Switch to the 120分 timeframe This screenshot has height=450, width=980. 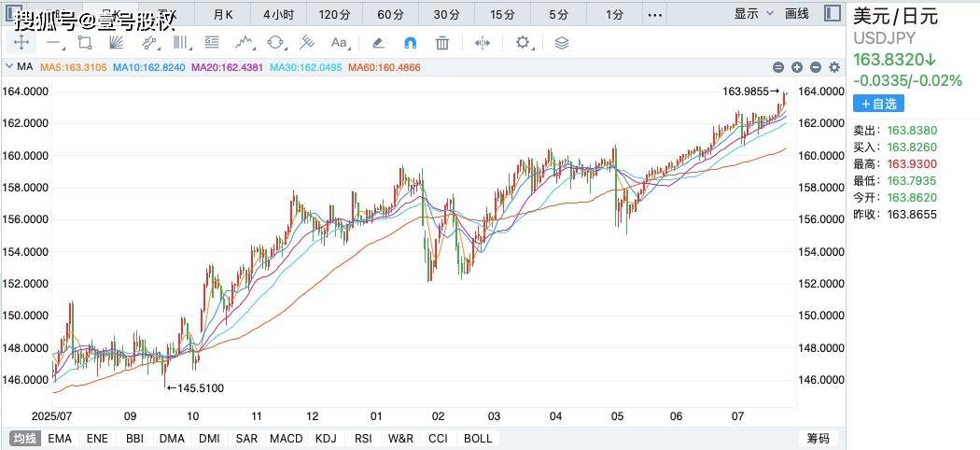coord(334,14)
